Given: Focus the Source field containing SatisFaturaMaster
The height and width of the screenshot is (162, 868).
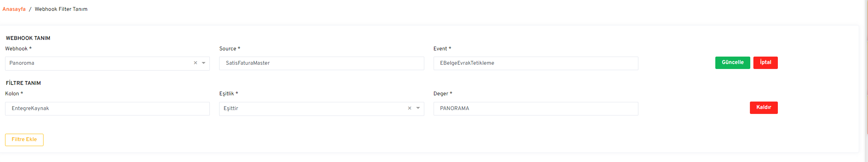Looking at the screenshot, I should (321, 63).
